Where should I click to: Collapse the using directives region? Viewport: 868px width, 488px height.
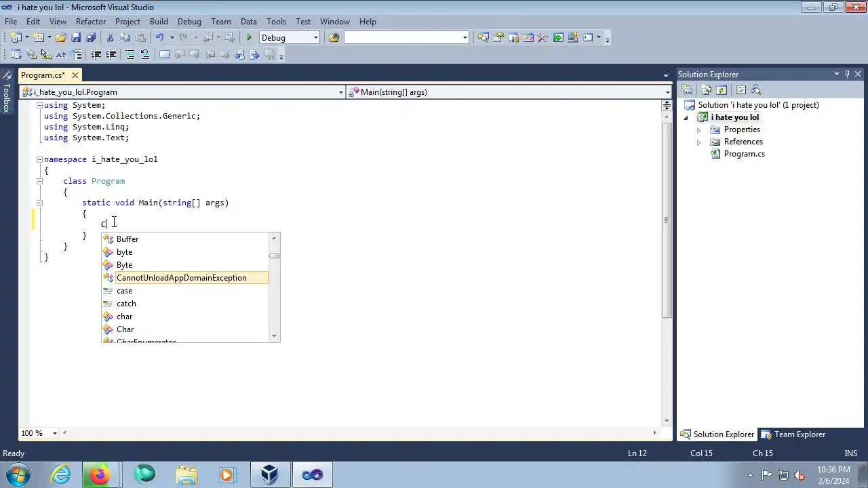click(x=39, y=105)
